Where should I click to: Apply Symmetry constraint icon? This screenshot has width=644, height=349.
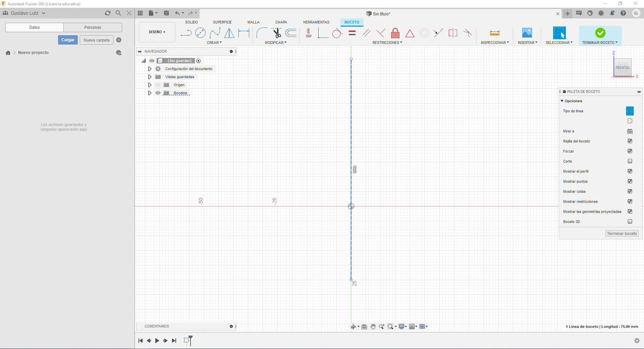453,33
